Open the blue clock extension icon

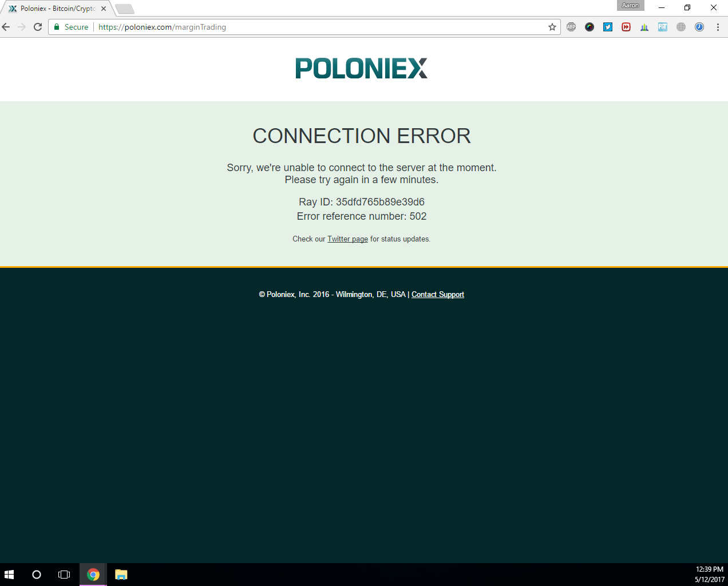click(x=699, y=27)
